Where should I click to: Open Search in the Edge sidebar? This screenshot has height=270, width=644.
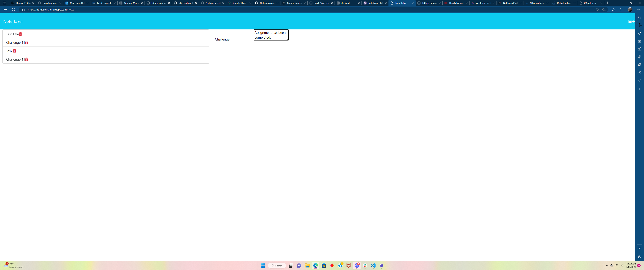click(640, 17)
